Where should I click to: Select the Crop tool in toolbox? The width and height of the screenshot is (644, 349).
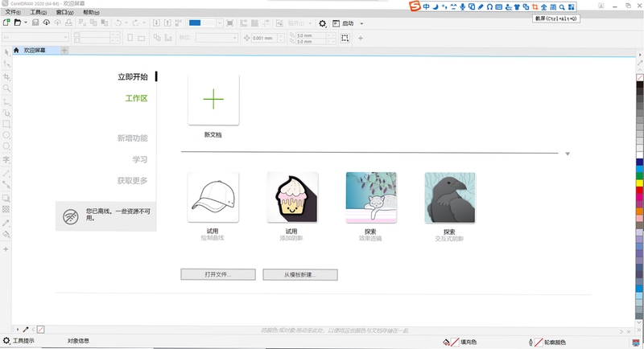(x=6, y=76)
